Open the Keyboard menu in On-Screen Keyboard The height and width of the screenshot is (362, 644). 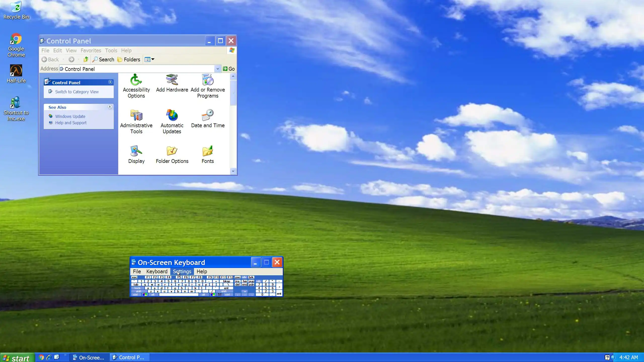point(157,271)
